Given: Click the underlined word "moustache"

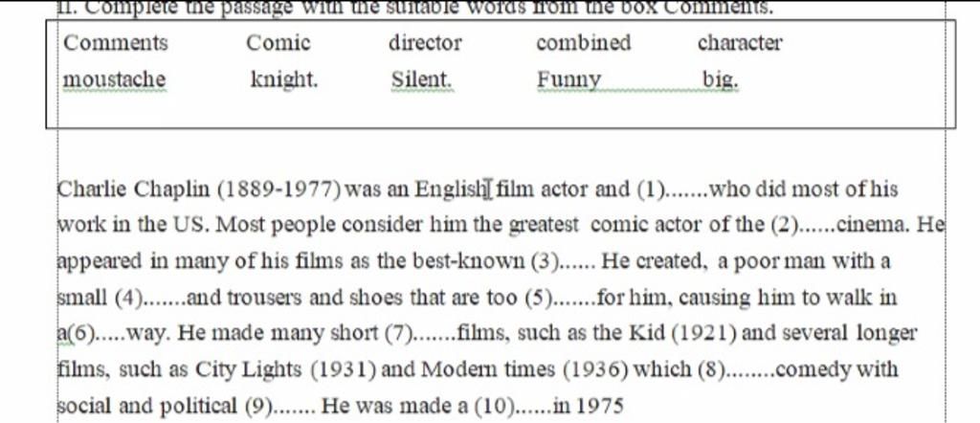Looking at the screenshot, I should pos(115,80).
